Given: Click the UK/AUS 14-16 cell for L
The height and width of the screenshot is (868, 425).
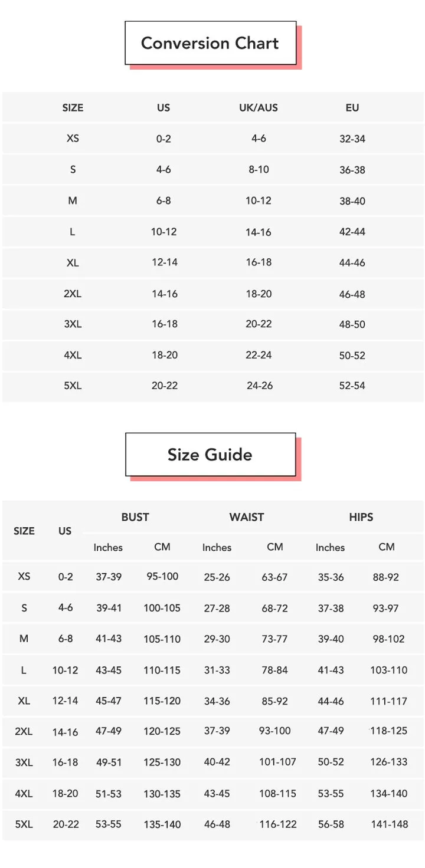Looking at the screenshot, I should point(259,232).
